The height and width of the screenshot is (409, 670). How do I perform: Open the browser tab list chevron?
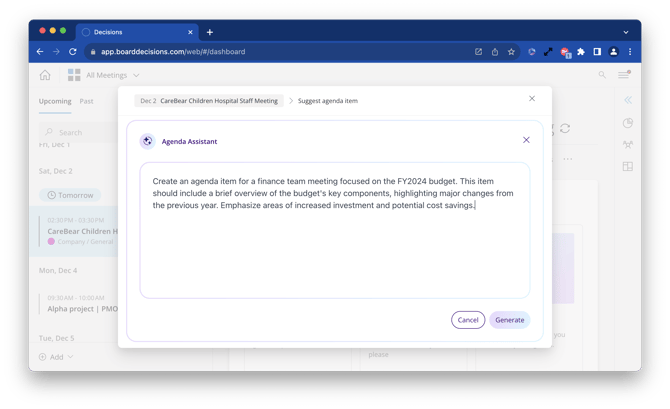[x=626, y=32]
